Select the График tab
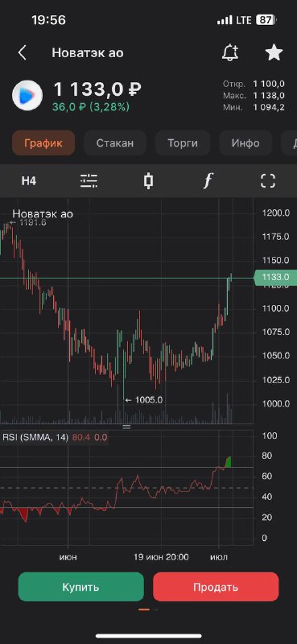The width and height of the screenshot is (297, 644). coord(43,143)
